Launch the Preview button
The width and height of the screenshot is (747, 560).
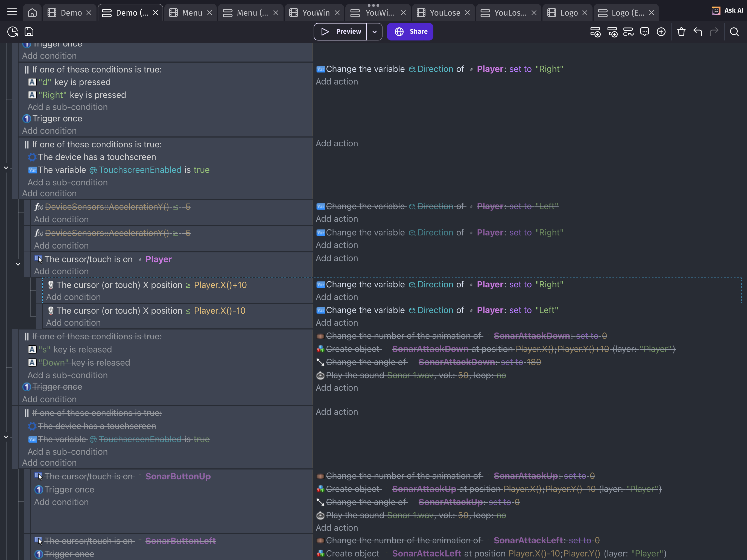[340, 32]
